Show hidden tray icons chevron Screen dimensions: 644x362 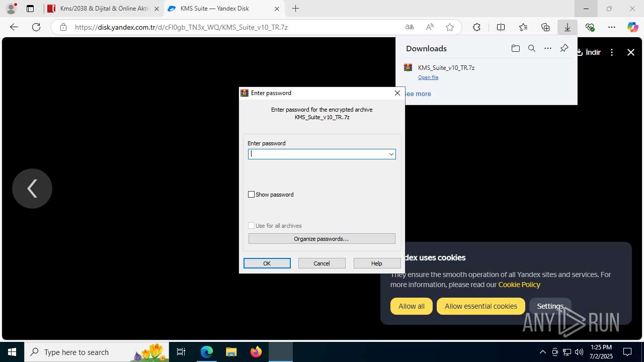542,352
